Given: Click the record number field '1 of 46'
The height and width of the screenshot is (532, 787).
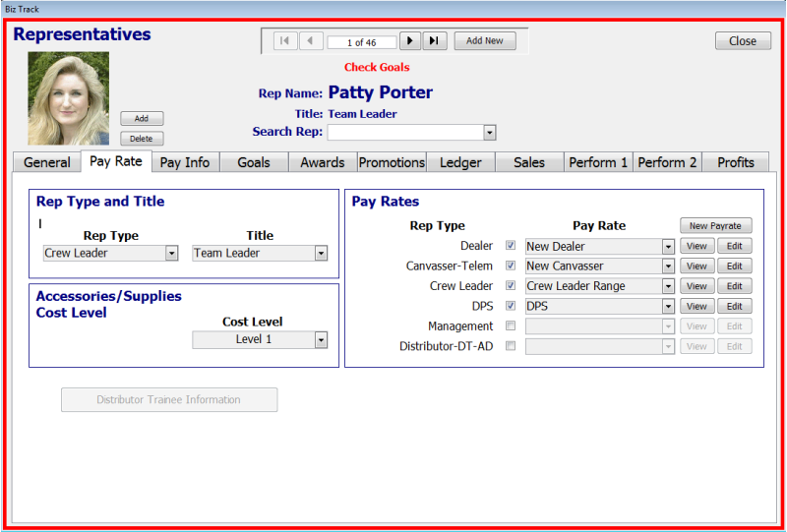Looking at the screenshot, I should [361, 42].
